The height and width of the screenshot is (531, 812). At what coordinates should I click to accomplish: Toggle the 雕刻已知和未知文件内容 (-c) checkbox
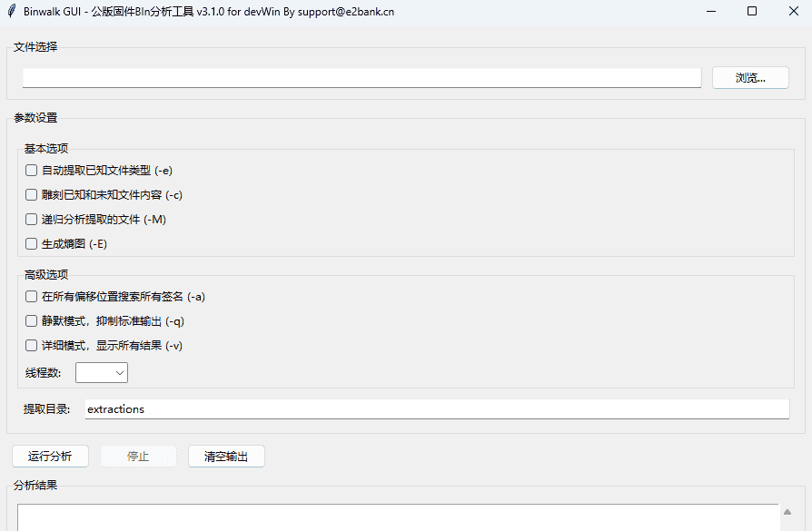(32, 194)
